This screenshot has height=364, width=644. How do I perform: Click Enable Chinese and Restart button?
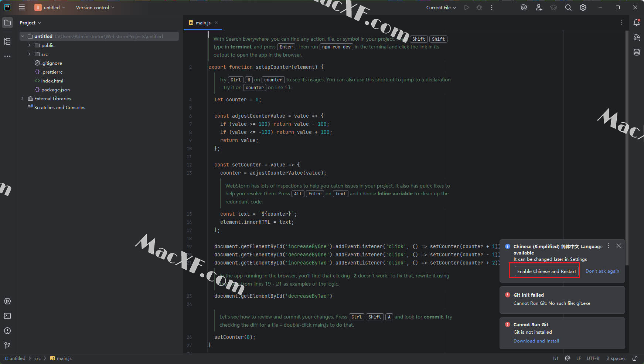click(x=546, y=271)
